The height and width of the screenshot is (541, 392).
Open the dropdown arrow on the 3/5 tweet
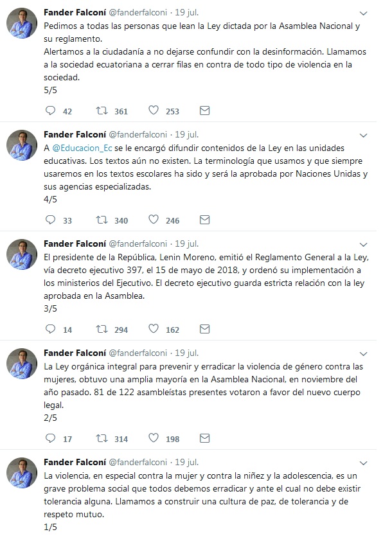point(364,245)
